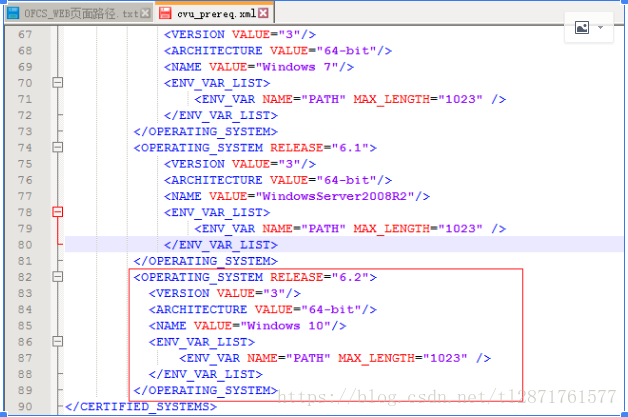The height and width of the screenshot is (417, 628).
Task: Collapse the ENV_VAR_LIST fold on line 86
Action: pyautogui.click(x=58, y=342)
